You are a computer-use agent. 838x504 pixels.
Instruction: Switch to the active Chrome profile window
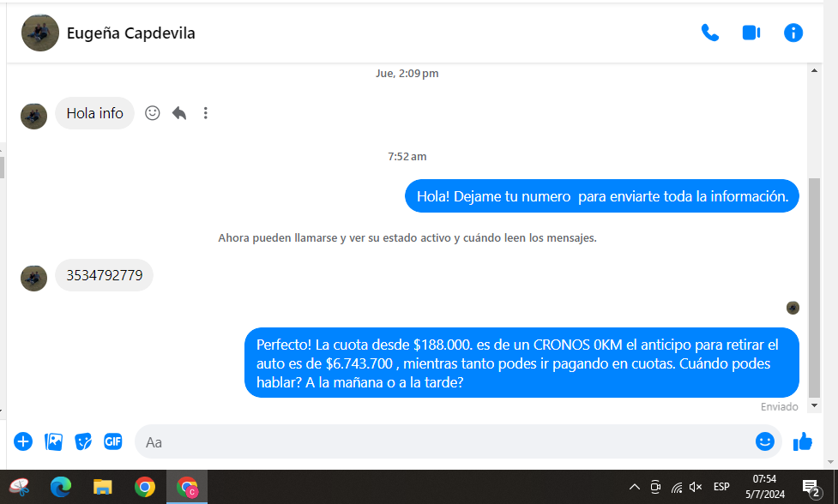pyautogui.click(x=186, y=487)
